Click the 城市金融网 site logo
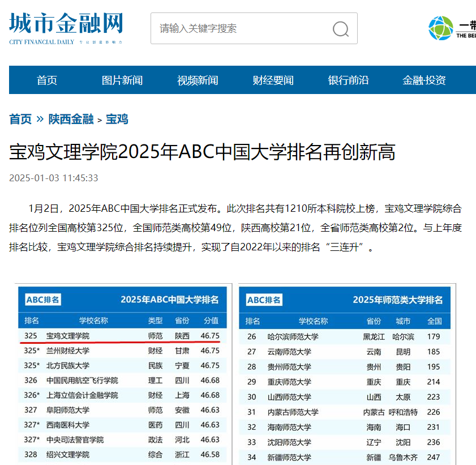The image size is (476, 465). pyautogui.click(x=66, y=27)
